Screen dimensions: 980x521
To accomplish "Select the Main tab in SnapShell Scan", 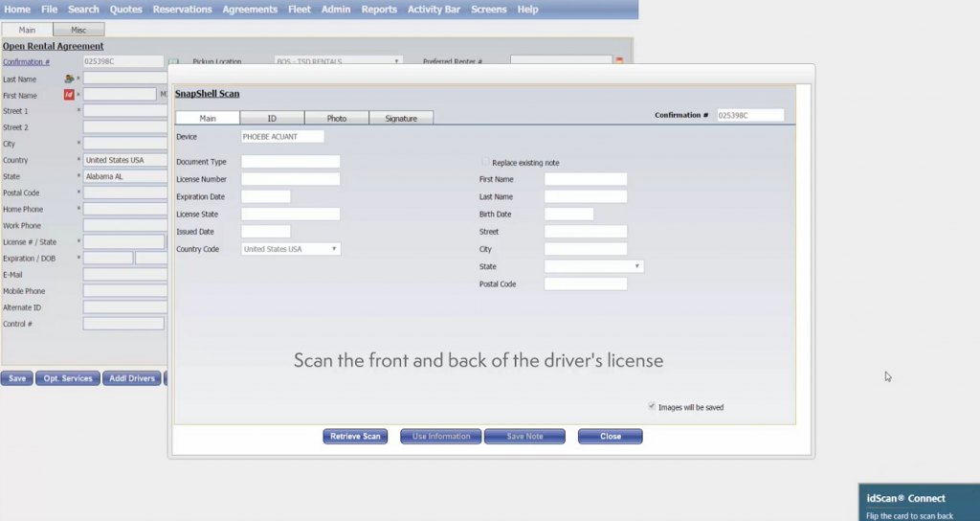I will (x=208, y=118).
